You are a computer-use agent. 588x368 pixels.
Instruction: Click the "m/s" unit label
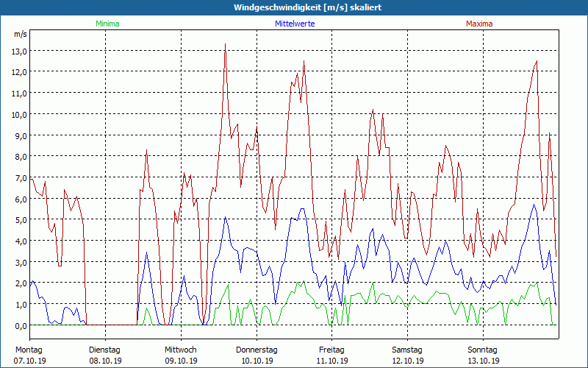[20, 34]
